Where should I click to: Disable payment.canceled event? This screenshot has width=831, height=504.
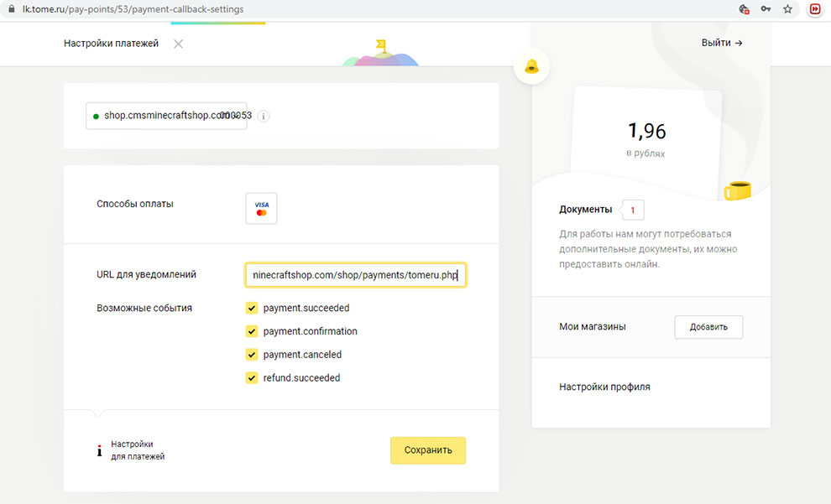[x=252, y=355]
